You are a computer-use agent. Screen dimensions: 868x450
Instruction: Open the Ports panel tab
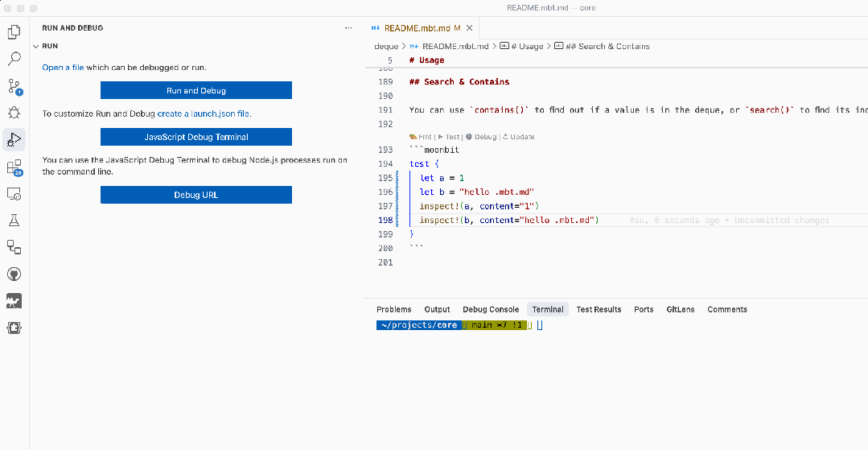point(644,309)
